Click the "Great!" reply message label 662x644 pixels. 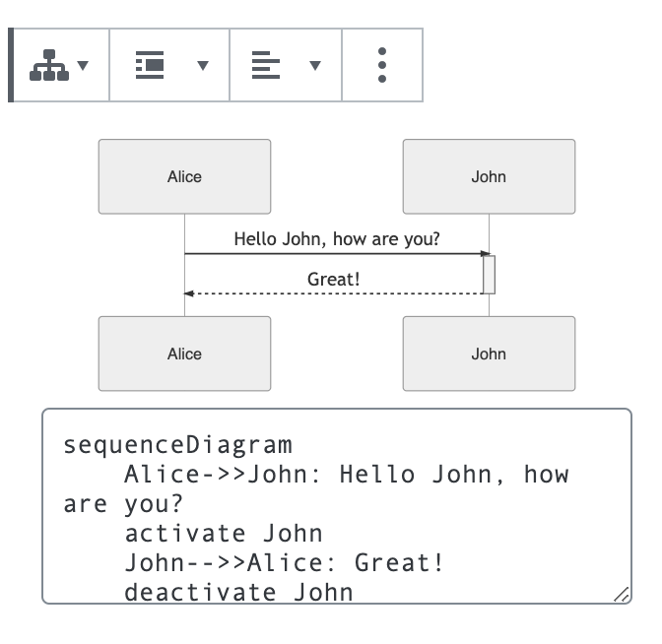[334, 280]
